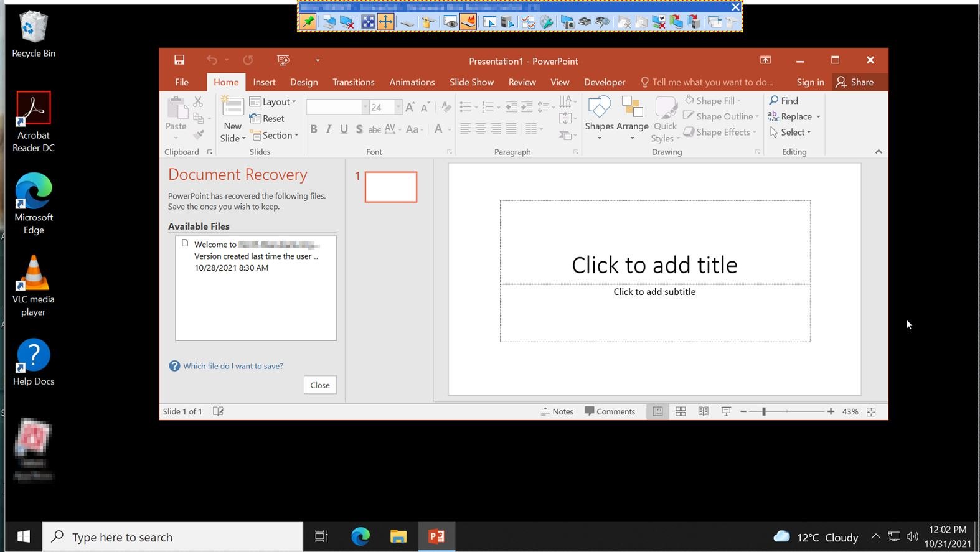Expand the Section dropdown

pos(275,135)
